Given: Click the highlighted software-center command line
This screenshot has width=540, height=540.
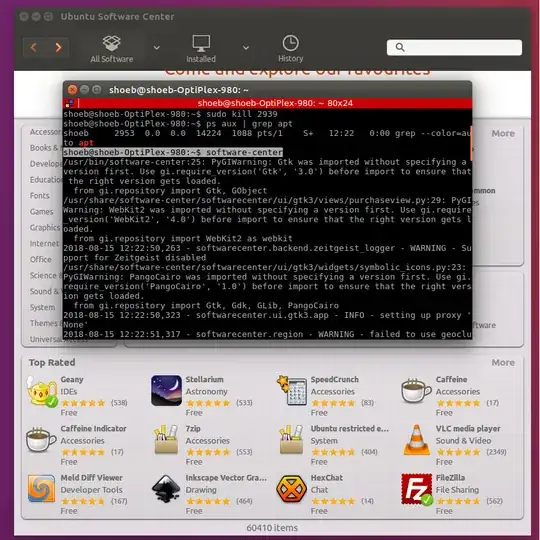Looking at the screenshot, I should [x=173, y=152].
